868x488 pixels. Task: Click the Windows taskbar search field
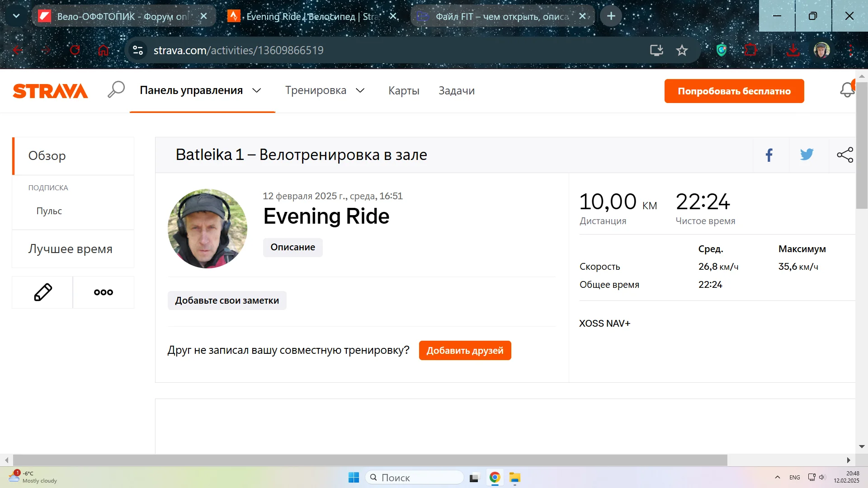click(415, 478)
